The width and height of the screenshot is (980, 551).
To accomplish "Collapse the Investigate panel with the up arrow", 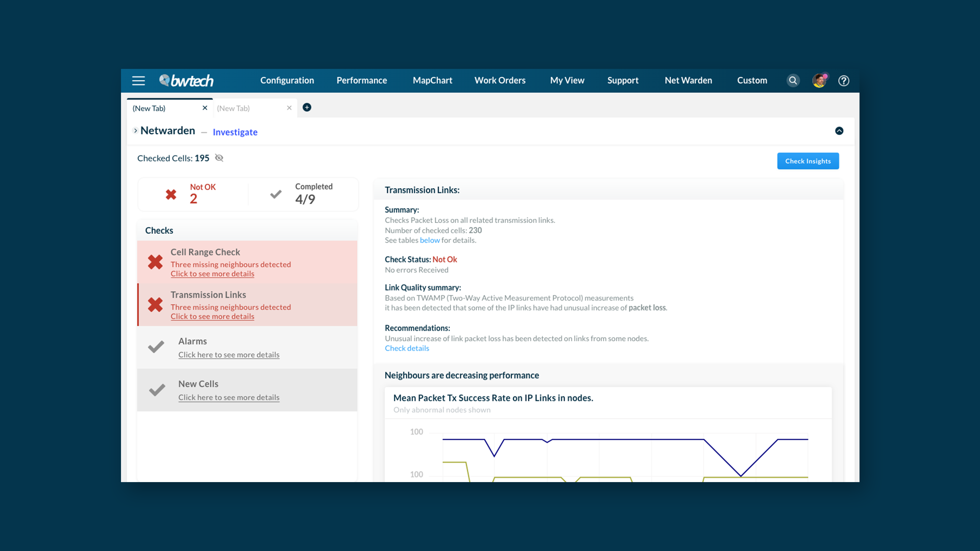I will (x=839, y=131).
